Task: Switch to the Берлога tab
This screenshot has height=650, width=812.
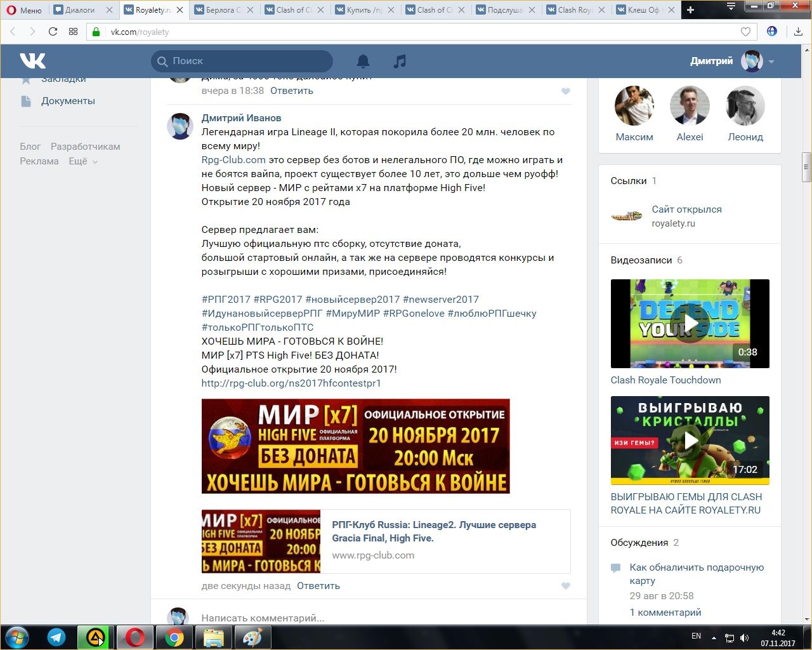Action: pos(223,10)
